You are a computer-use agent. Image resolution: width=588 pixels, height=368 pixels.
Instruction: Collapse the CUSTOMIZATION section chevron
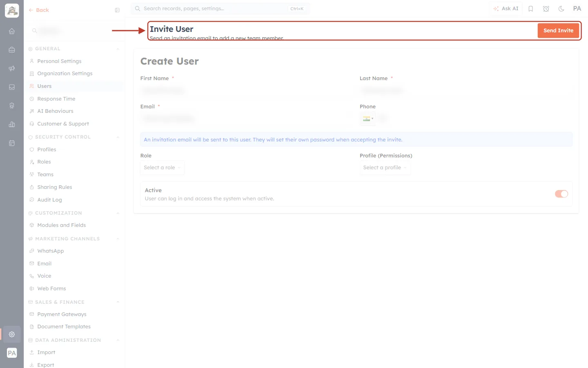118,213
